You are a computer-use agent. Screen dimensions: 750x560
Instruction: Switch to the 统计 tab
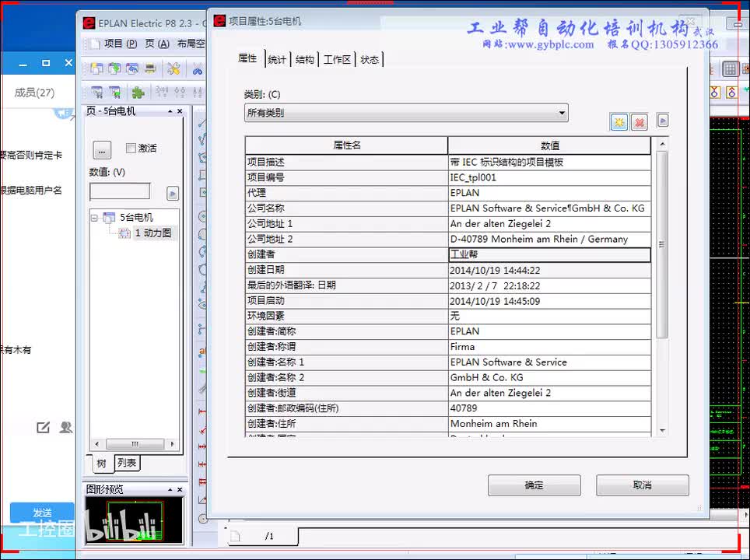(277, 60)
